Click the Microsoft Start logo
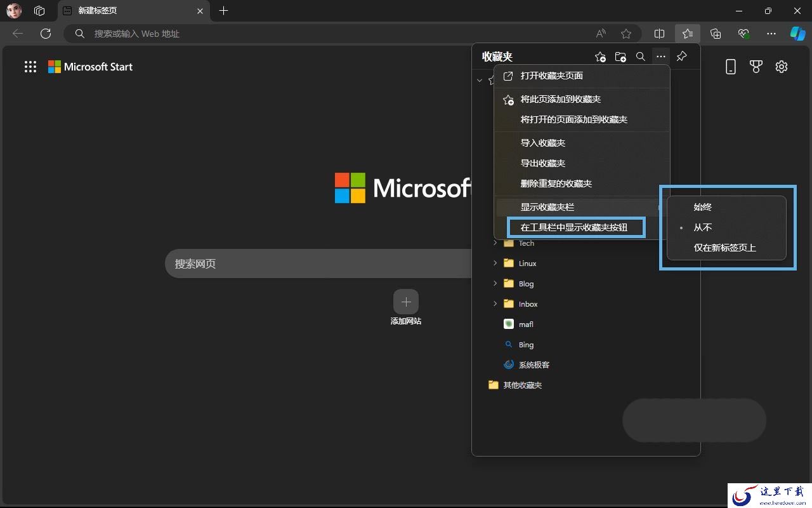The image size is (812, 508). [x=91, y=67]
